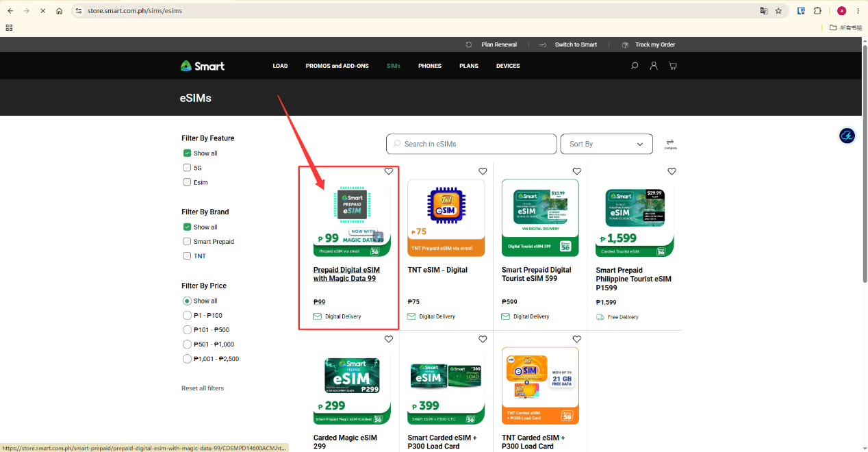The image size is (868, 452).
Task: Select the ₱1,001 - ₱2,500 price range
Action: click(x=187, y=359)
